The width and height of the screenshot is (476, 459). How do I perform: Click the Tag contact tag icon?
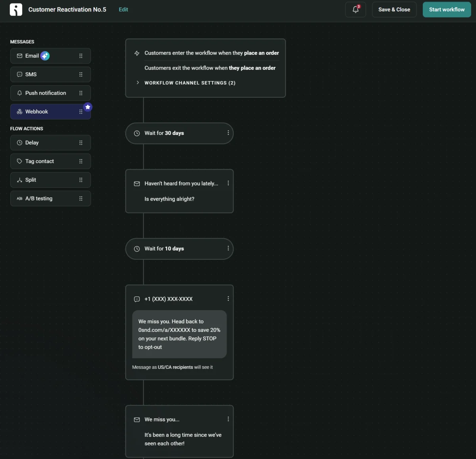coord(19,161)
